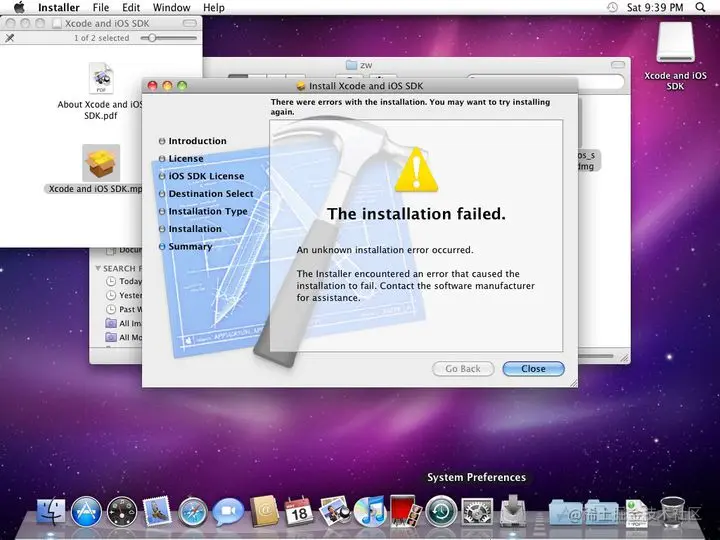
Task: Launch Photo Booth from the dock
Action: tap(405, 511)
